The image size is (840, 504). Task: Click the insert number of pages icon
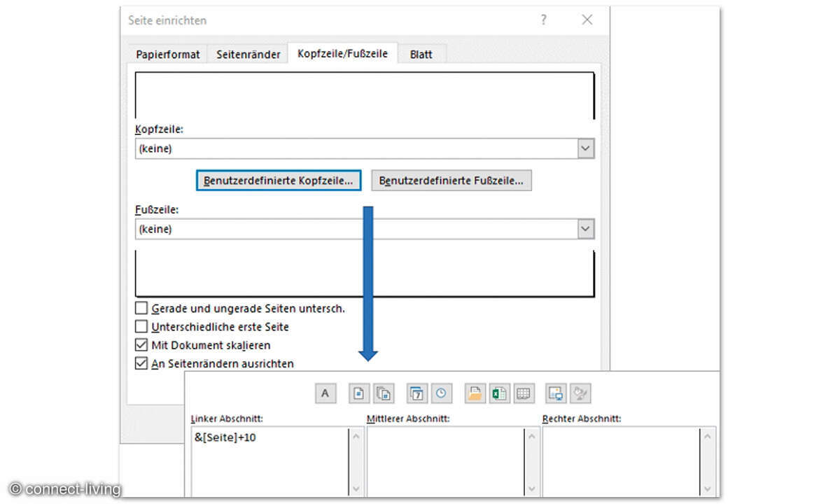[x=384, y=393]
